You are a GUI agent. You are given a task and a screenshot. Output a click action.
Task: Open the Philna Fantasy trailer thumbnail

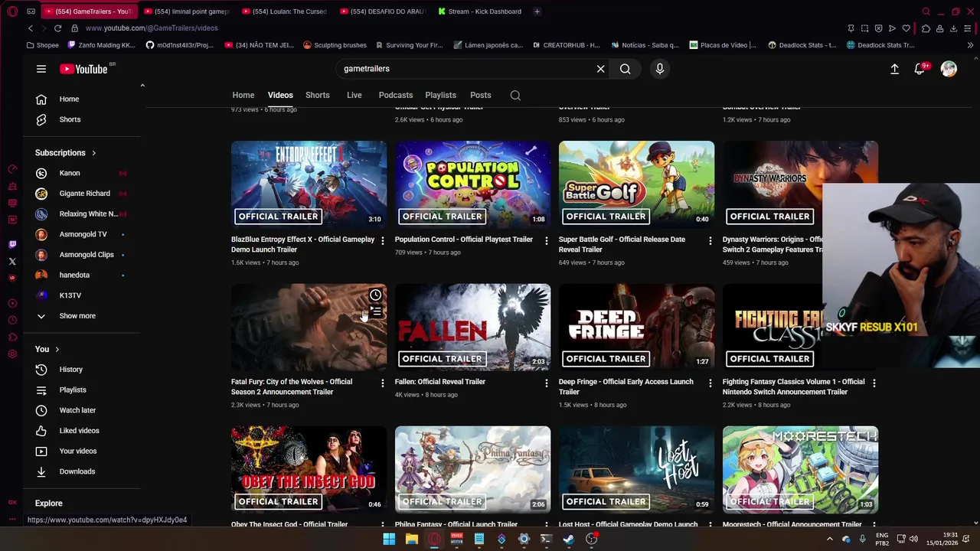[x=472, y=469]
